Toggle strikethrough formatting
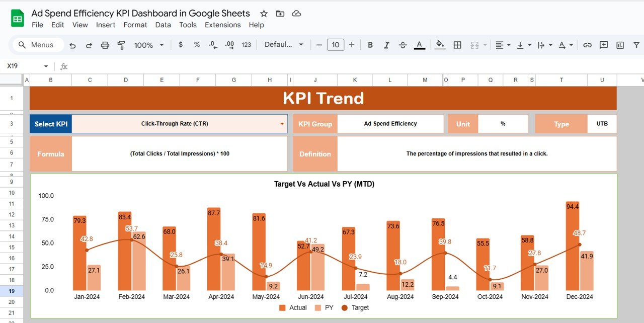 [403, 45]
